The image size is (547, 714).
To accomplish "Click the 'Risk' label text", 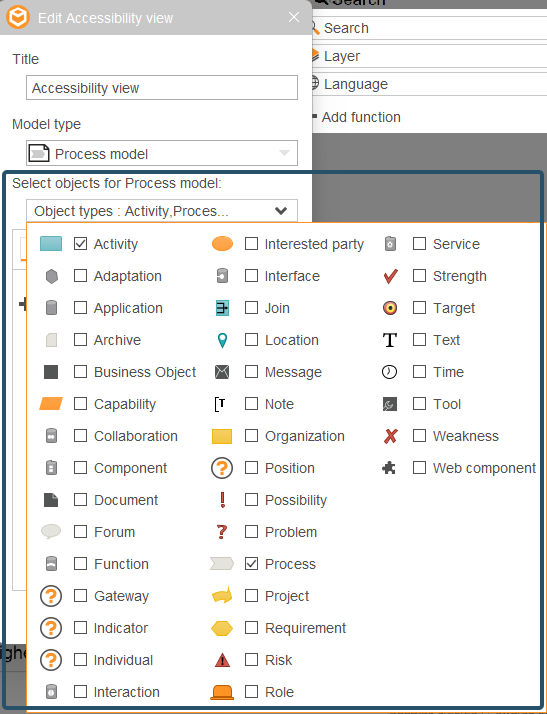I will [x=278, y=660].
